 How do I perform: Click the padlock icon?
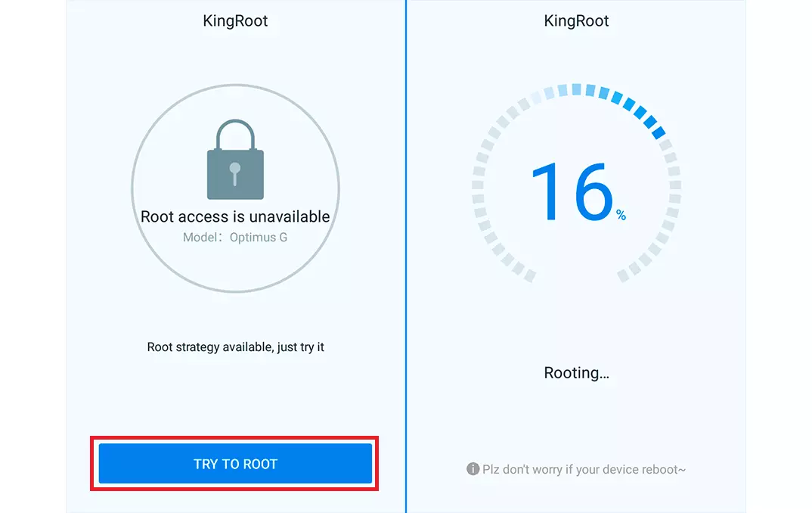click(235, 168)
